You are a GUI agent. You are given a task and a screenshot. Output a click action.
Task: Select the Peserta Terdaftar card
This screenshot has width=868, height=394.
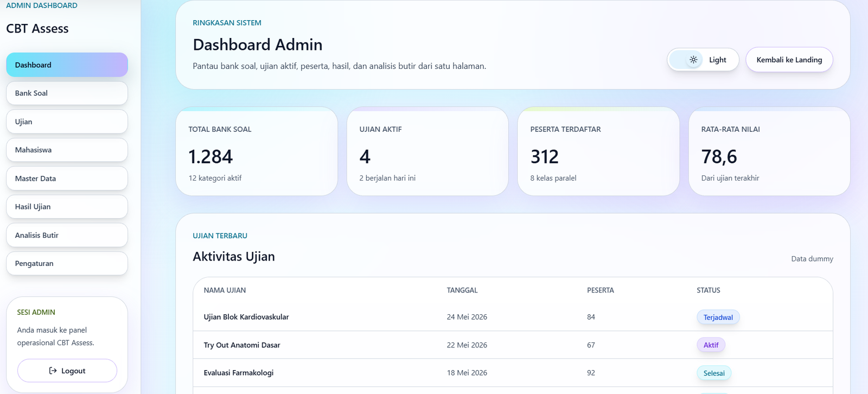[x=598, y=151]
